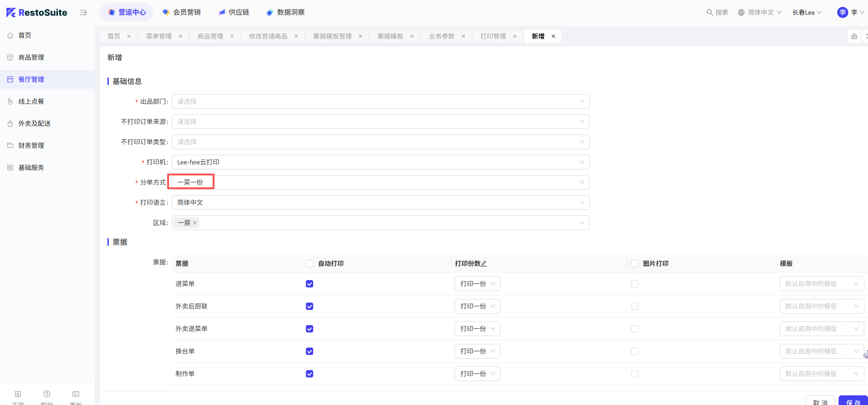This screenshot has height=405, width=868.
Task: Enable image print for 外卖后厨联
Action: pos(635,306)
